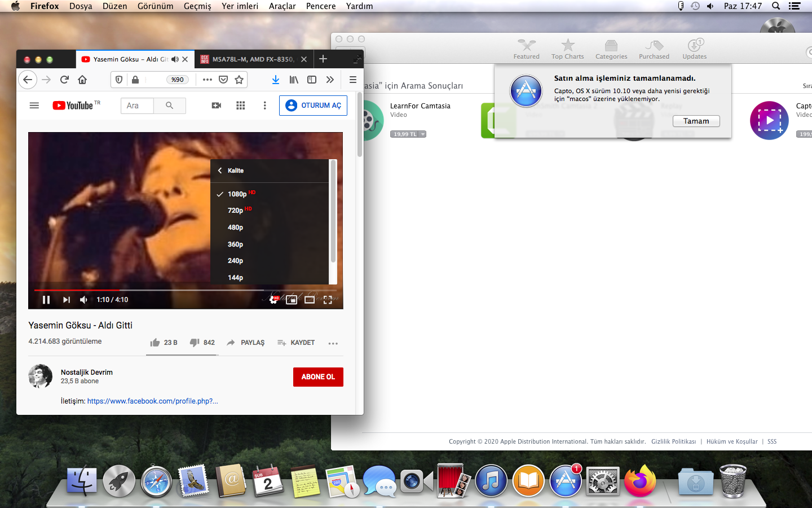The image size is (812, 508).
Task: Open the YouTube hamburger guide menu
Action: [34, 106]
